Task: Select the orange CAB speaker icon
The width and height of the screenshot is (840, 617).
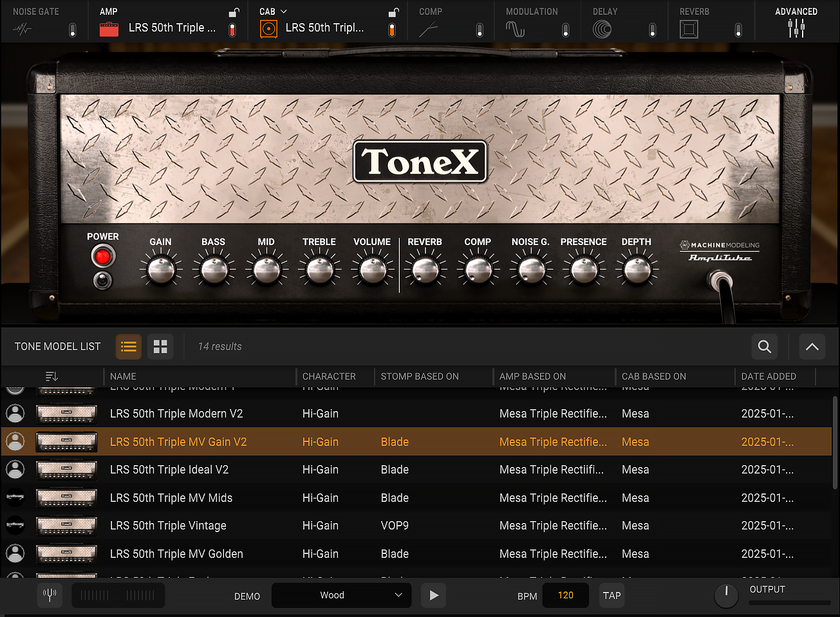Action: pos(268,29)
